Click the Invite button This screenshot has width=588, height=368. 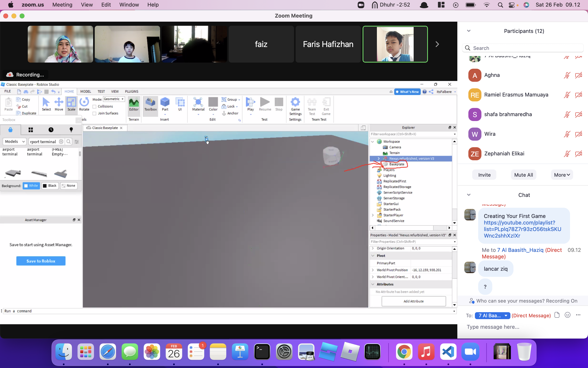pos(484,175)
